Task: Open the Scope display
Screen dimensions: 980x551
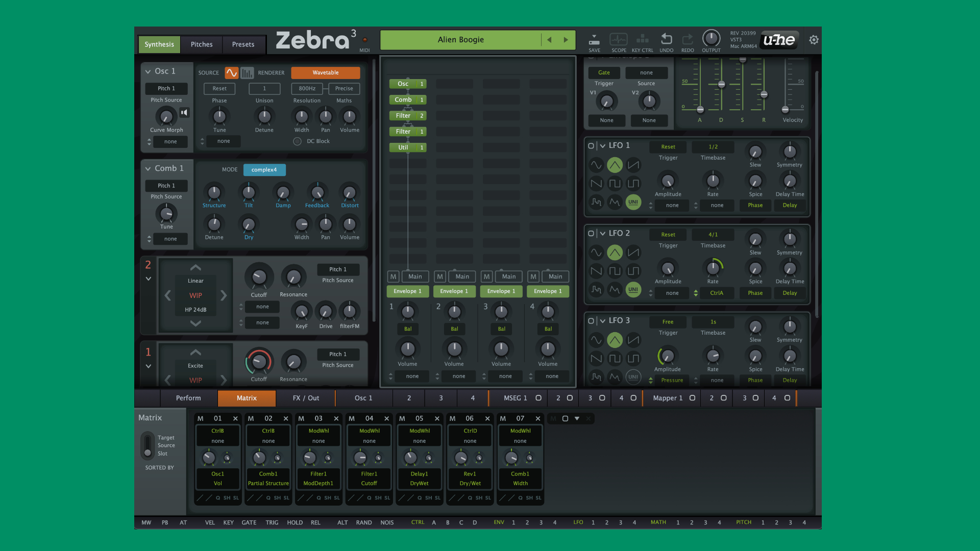Action: pos(619,40)
